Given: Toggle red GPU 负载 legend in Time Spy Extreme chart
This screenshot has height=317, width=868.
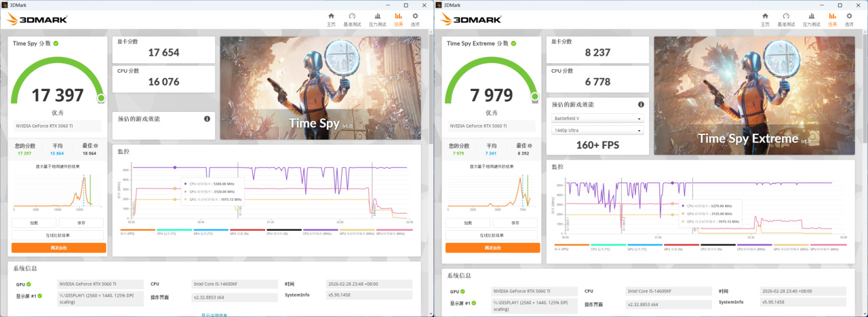Looking at the screenshot, I should click(x=682, y=246).
